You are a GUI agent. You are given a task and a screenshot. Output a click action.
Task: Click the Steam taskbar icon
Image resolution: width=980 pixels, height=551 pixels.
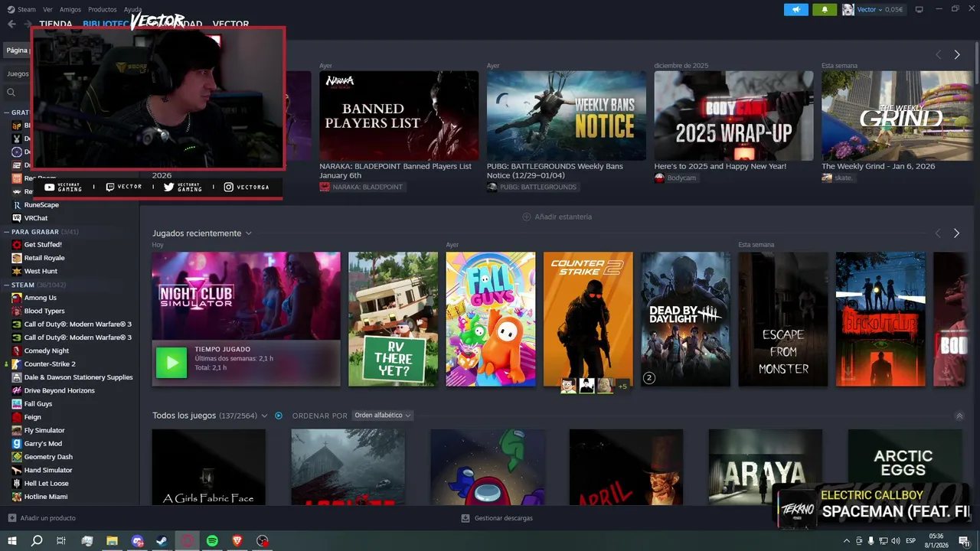pyautogui.click(x=162, y=541)
